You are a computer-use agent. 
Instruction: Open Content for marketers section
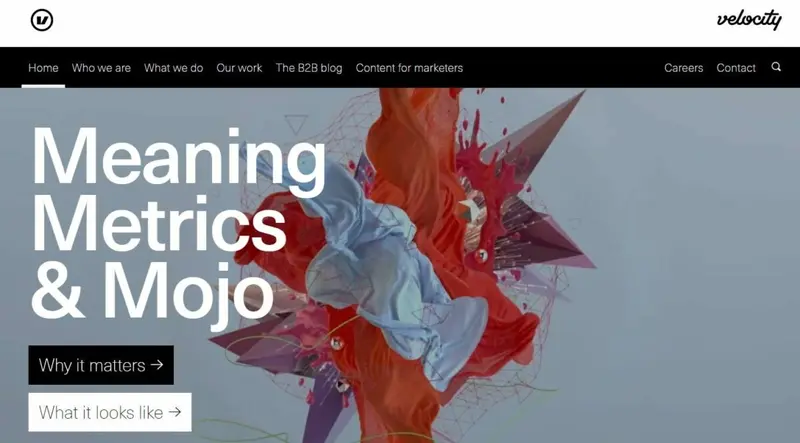[x=409, y=68]
